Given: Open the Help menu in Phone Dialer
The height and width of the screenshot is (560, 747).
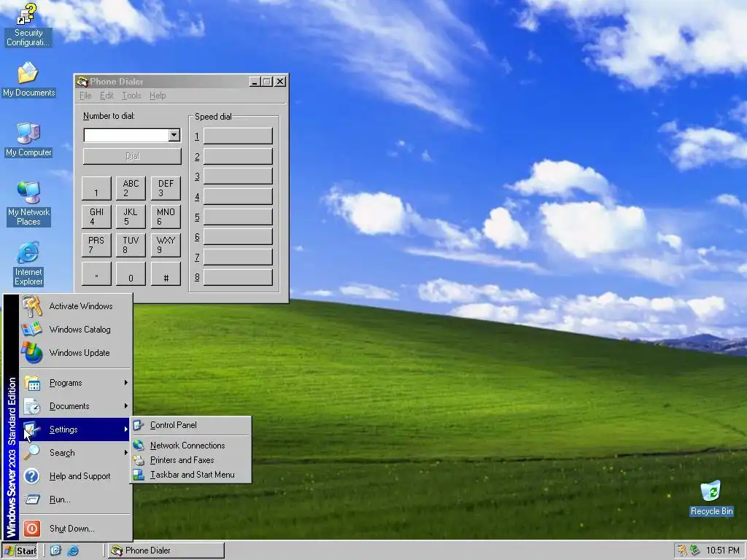Looking at the screenshot, I should coord(158,96).
